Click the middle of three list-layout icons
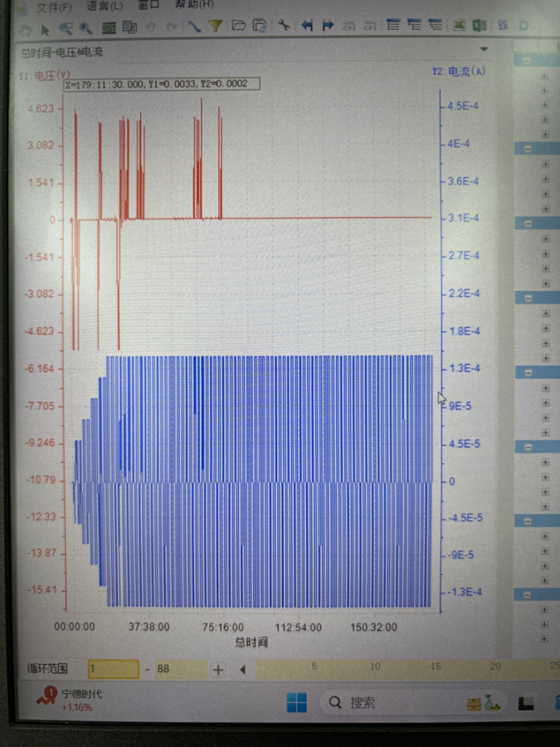 (x=414, y=24)
